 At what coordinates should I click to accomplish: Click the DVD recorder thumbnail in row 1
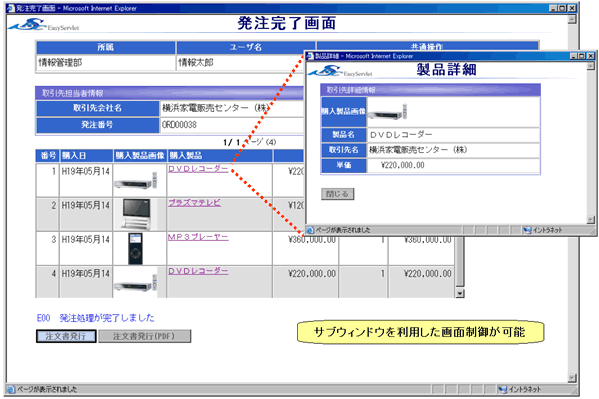tap(136, 181)
